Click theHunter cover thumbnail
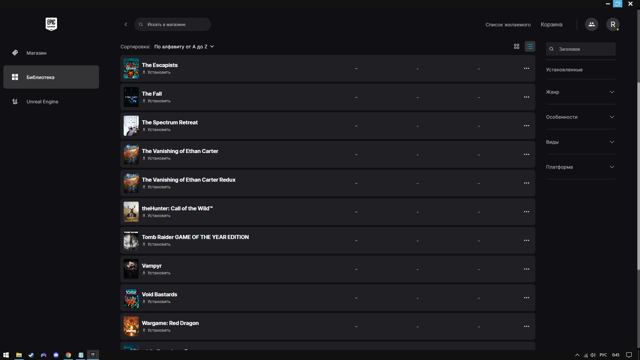The image size is (640, 360). click(131, 212)
